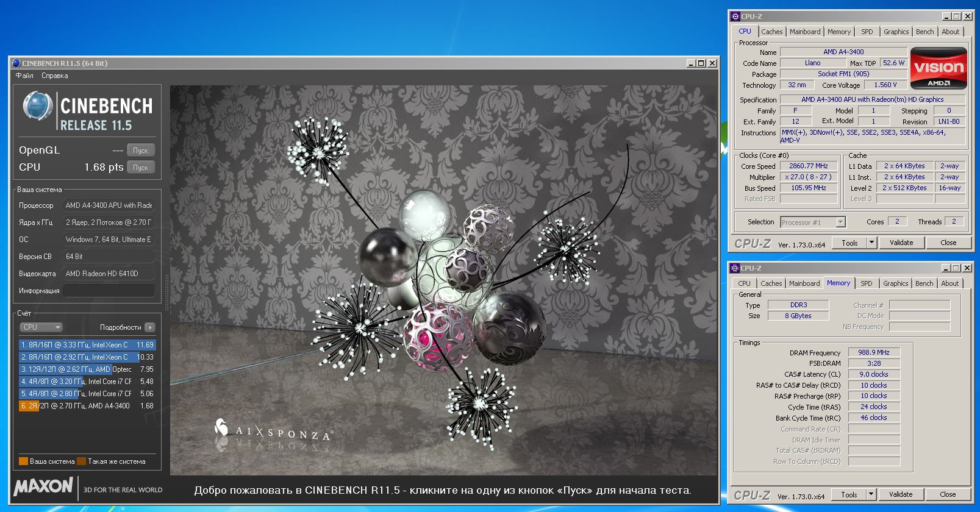Click Close button in lower CPU-Z
The width and height of the screenshot is (980, 512).
click(x=948, y=494)
